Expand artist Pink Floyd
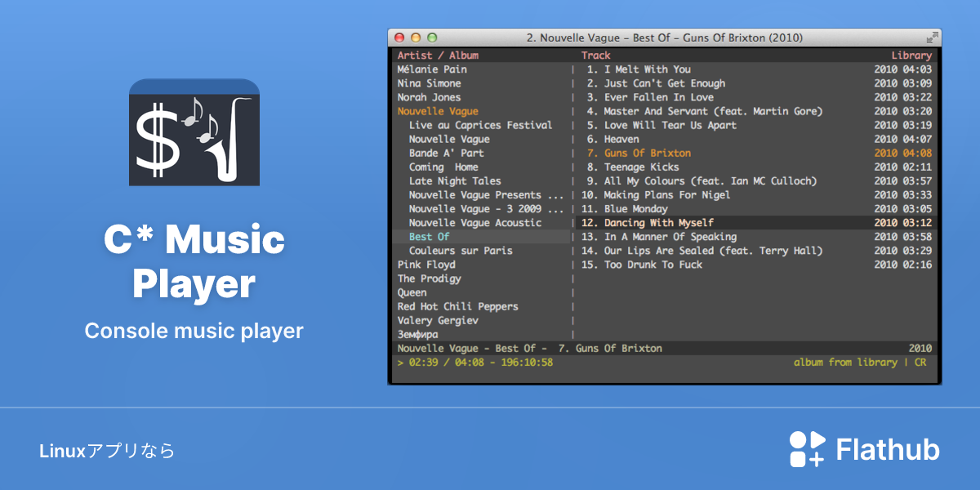 click(x=426, y=264)
